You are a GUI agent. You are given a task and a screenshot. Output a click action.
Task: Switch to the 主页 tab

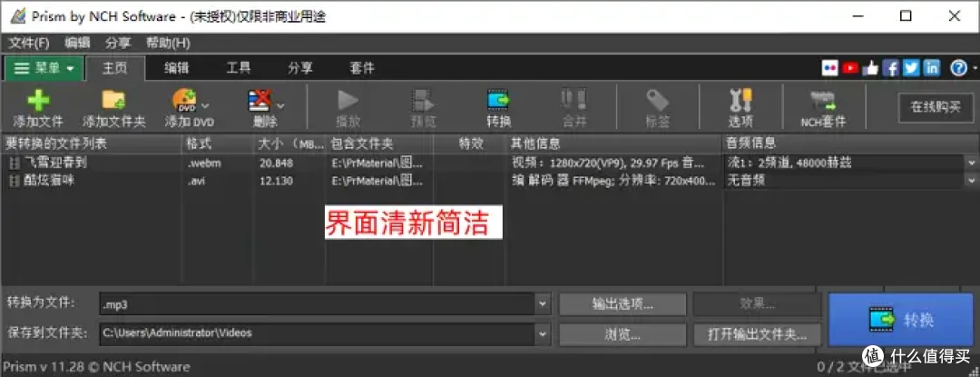(x=114, y=68)
